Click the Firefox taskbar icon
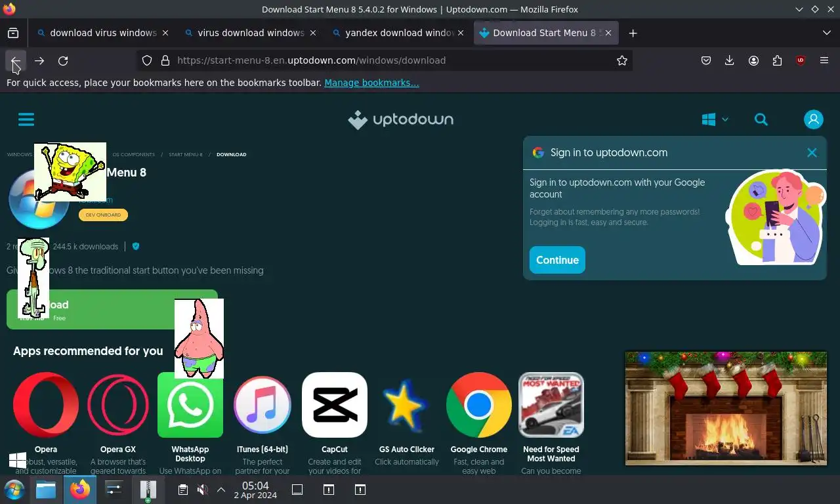Screen dimensions: 840x504 [x=80, y=490]
